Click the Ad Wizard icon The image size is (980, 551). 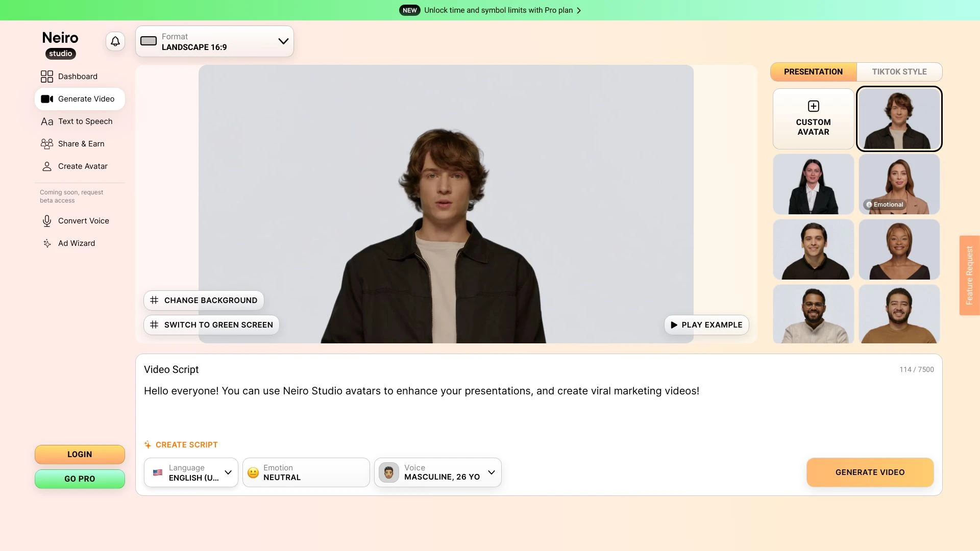46,243
